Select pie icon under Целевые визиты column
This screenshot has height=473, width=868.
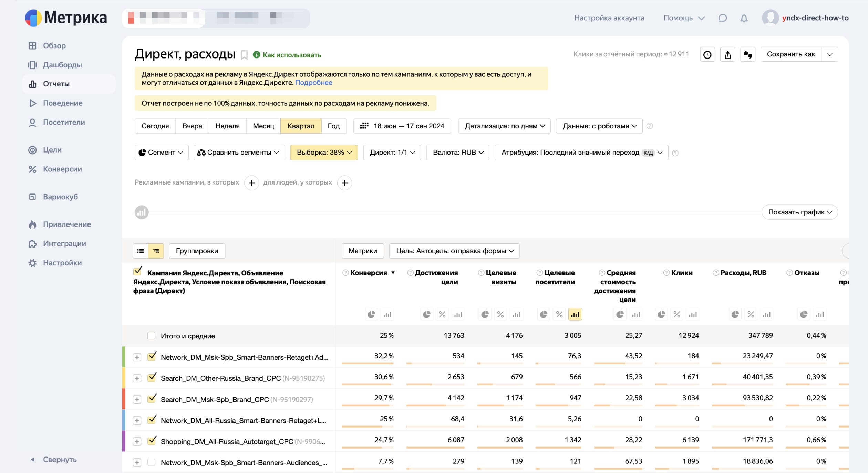[x=485, y=314]
